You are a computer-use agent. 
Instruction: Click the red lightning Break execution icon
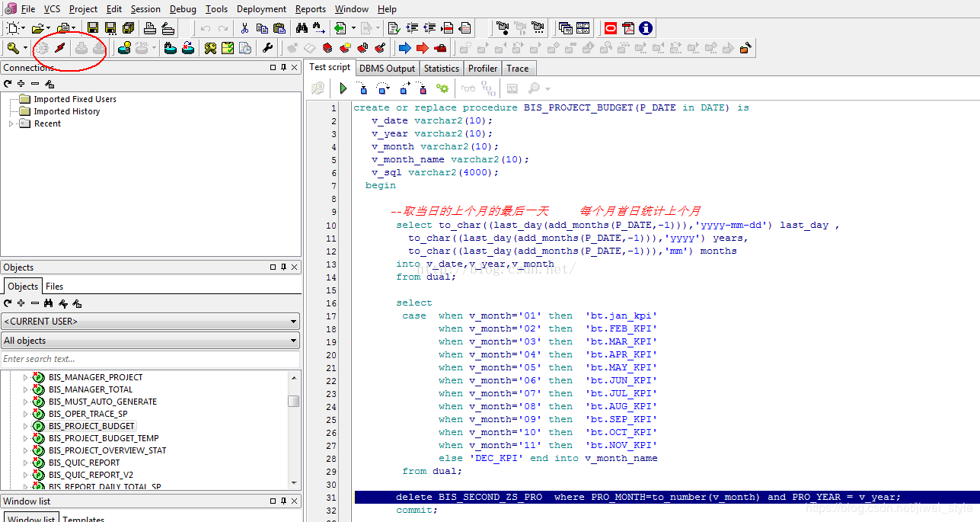coord(59,48)
